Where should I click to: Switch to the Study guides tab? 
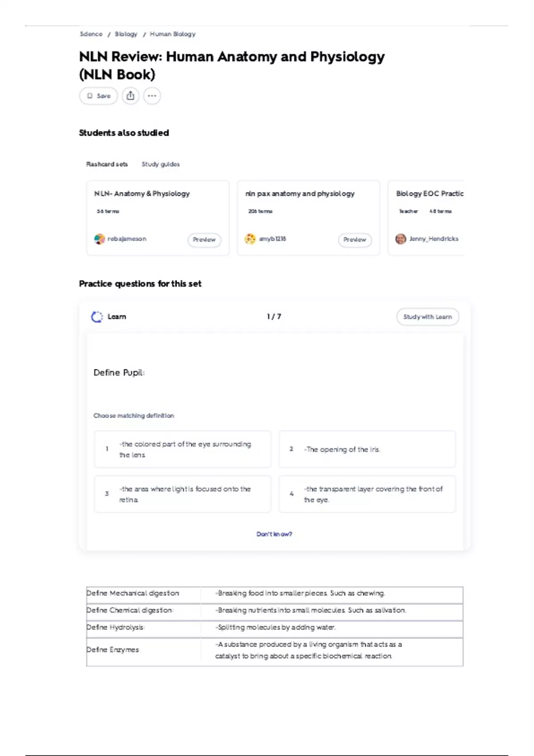tap(161, 164)
